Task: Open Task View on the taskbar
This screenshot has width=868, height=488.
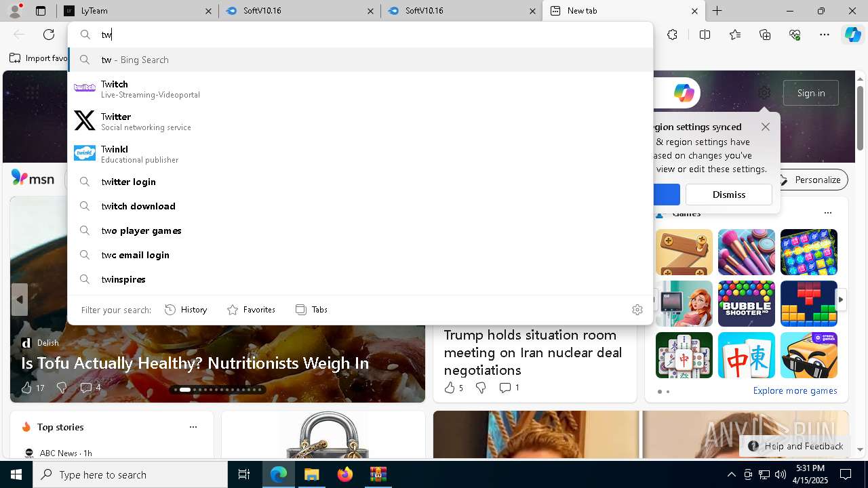Action: tap(244, 475)
